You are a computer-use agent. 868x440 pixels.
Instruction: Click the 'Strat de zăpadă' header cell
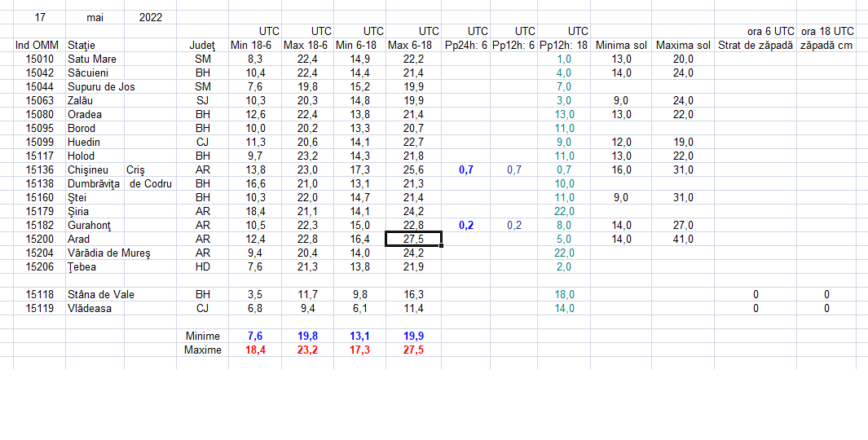pos(756,46)
